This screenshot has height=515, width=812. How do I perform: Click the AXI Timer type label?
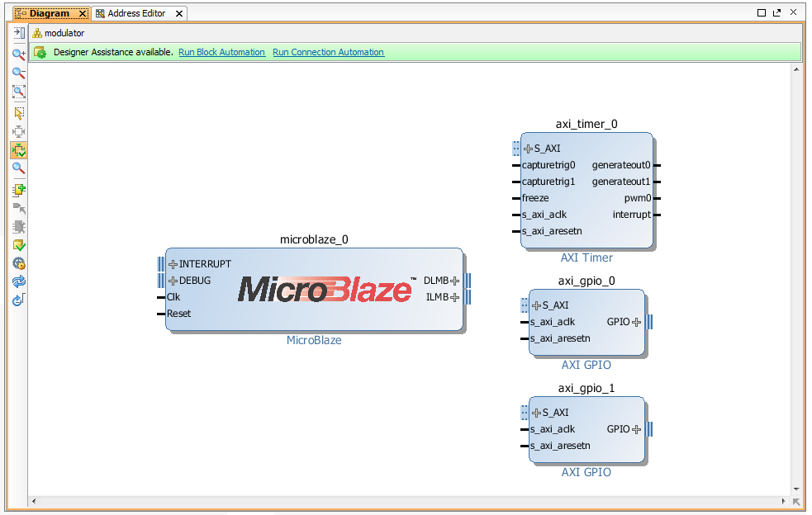tap(586, 257)
